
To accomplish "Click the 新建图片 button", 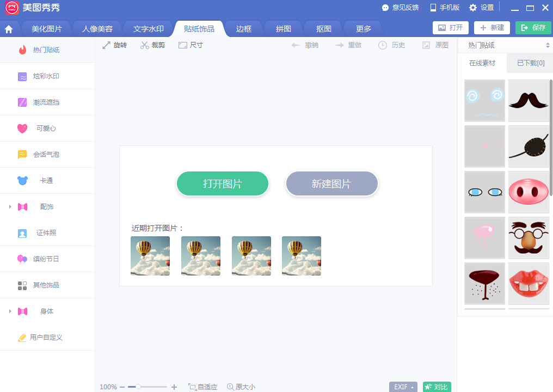I will [x=331, y=184].
